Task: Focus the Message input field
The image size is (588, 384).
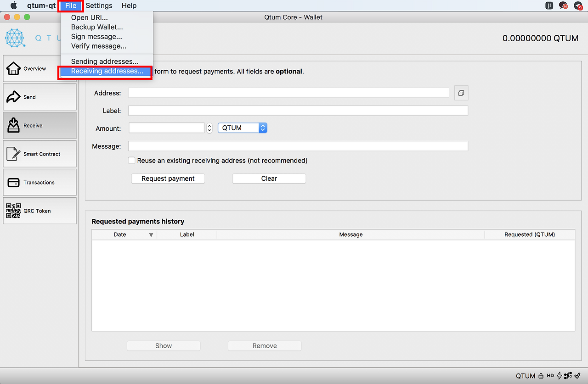Action: (x=298, y=146)
